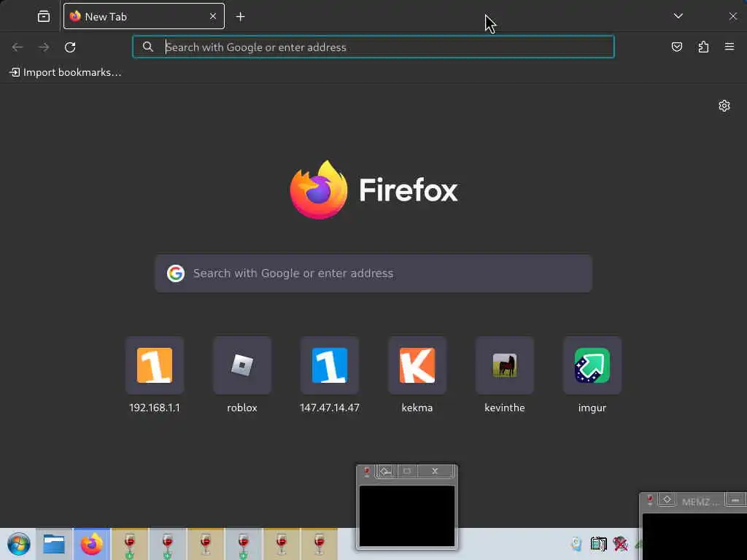Go forward with the forward arrow
This screenshot has height=560, width=747.
pos(44,47)
